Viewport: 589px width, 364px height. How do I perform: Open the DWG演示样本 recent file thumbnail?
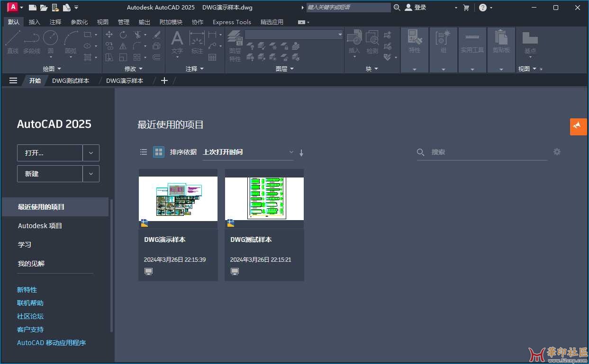(178, 199)
